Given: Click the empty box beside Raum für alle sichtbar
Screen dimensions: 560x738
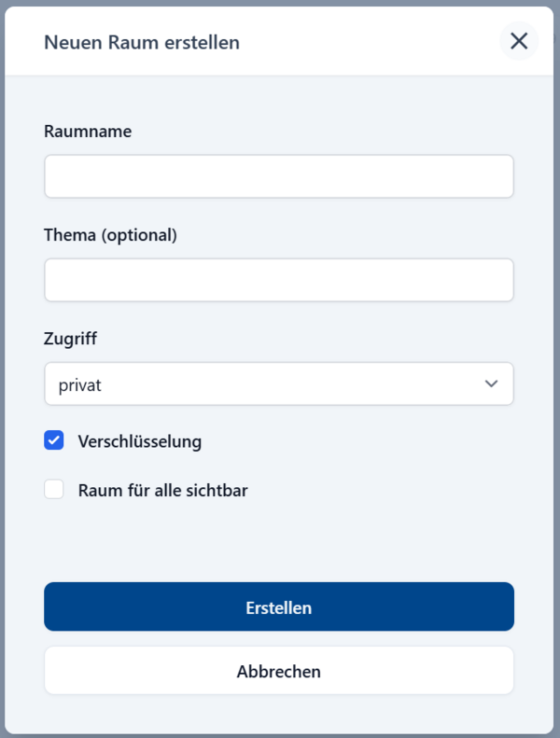Looking at the screenshot, I should (54, 490).
